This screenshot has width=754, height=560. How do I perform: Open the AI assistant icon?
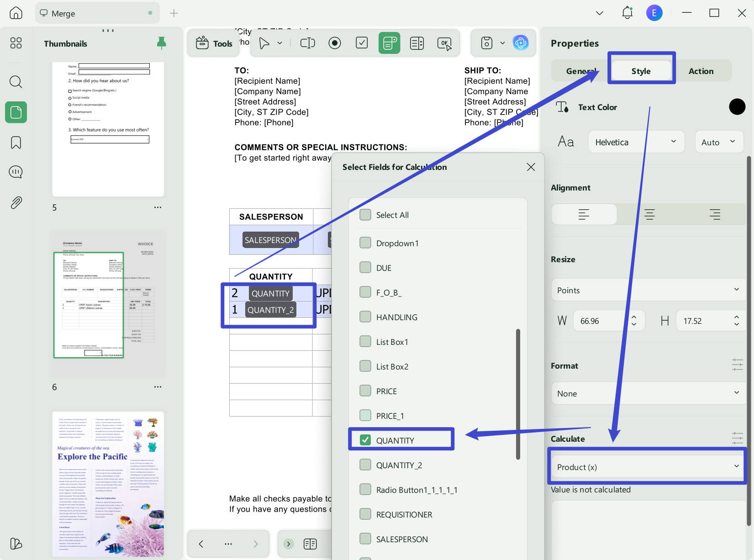tap(521, 43)
